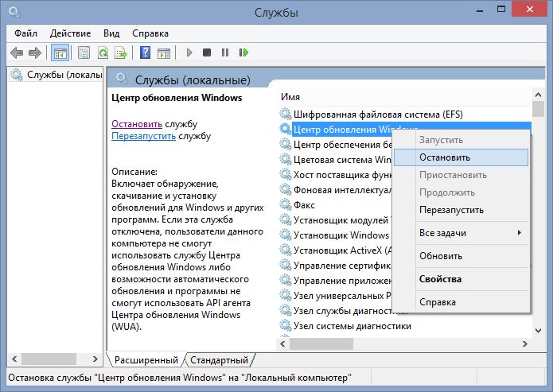The image size is (553, 392).
Task: Choose Свойства in the context menu
Action: click(x=440, y=279)
